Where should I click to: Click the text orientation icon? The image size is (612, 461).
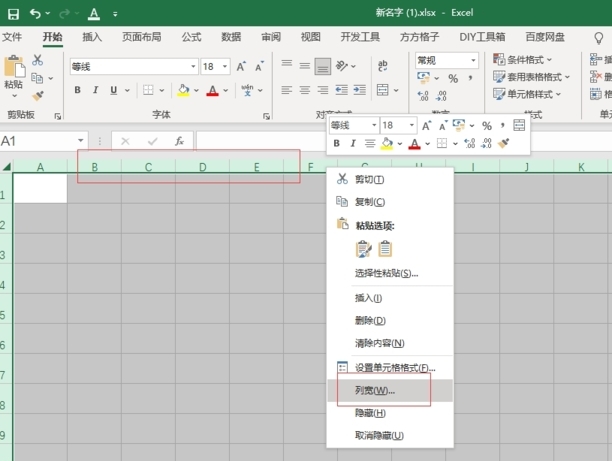coord(342,66)
